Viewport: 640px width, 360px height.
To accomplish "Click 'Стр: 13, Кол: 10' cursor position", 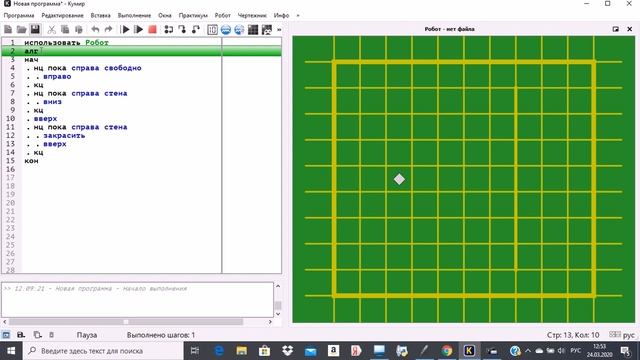I will point(573,335).
